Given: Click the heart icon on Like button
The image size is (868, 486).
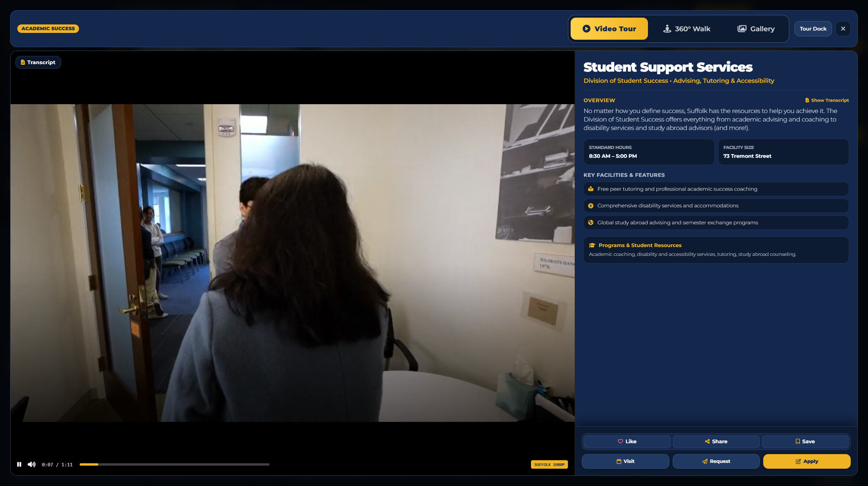Looking at the screenshot, I should pyautogui.click(x=620, y=441).
